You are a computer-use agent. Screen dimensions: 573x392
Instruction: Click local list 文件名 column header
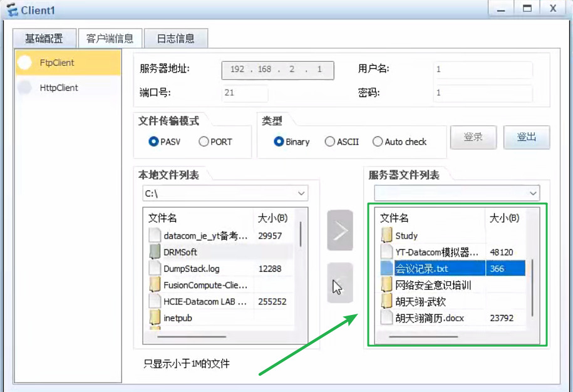click(163, 218)
